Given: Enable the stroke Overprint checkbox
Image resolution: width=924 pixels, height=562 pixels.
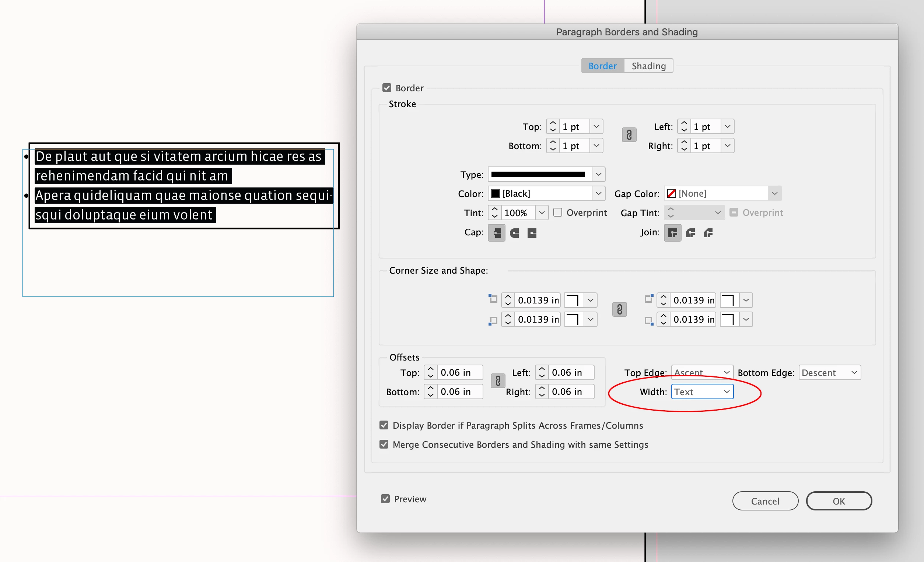Looking at the screenshot, I should [x=558, y=212].
